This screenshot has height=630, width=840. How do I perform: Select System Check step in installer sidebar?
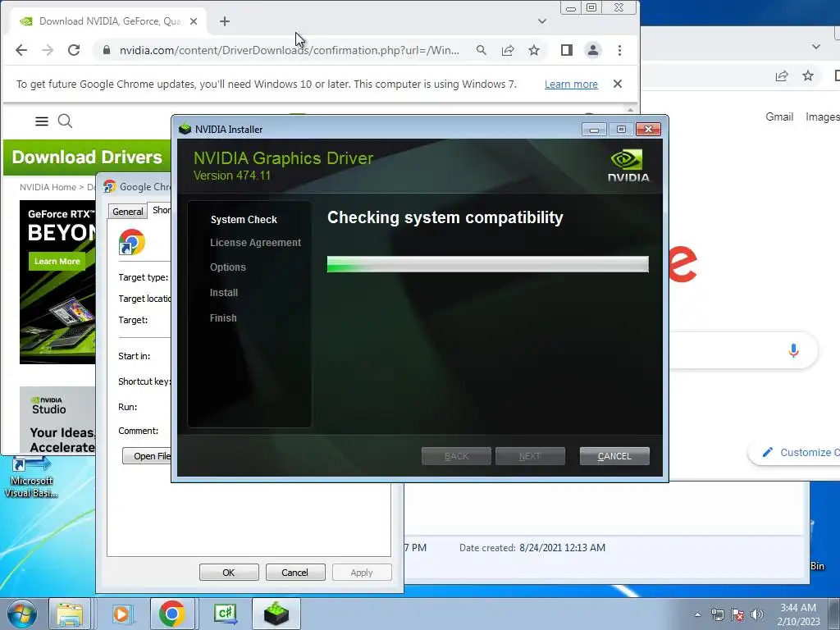click(x=244, y=220)
